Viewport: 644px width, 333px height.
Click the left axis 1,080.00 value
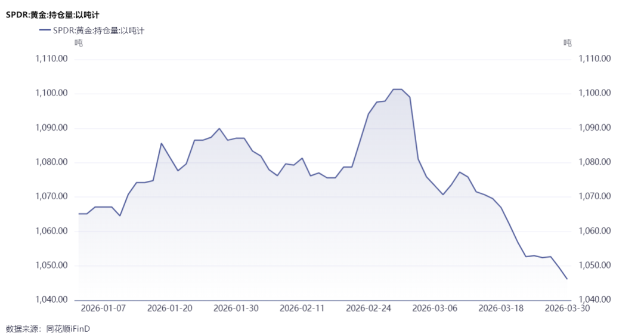coord(51,162)
